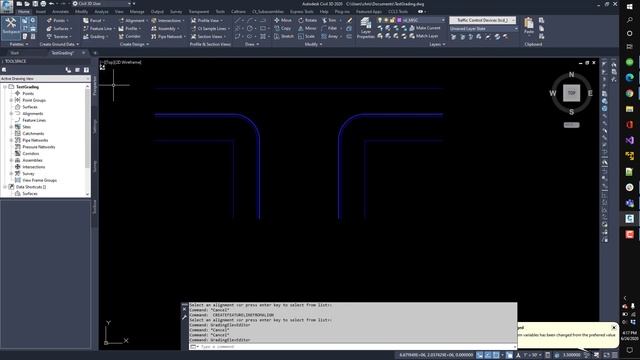640x360 pixels.
Task: Click the Assembly tool in ribbon
Action: 164,29
